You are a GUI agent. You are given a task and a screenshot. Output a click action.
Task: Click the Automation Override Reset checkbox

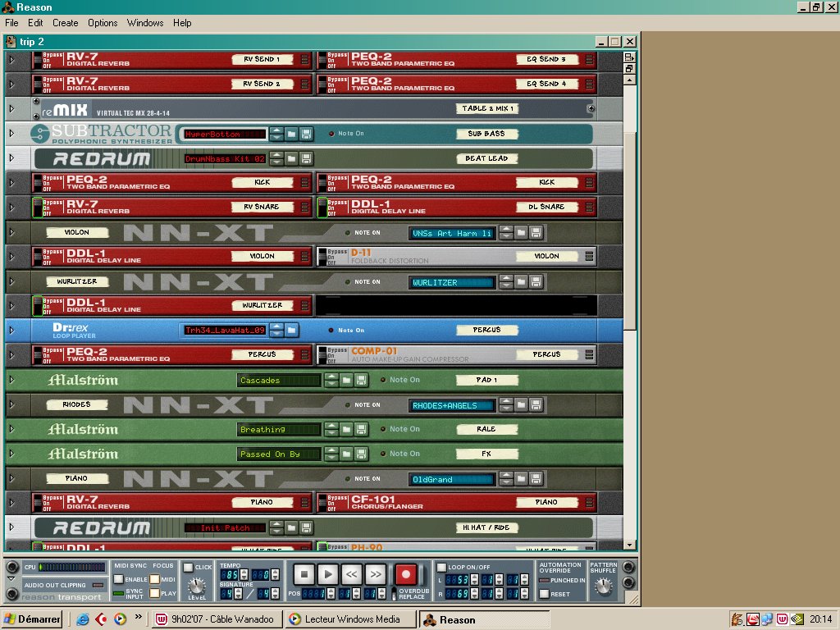(x=545, y=594)
